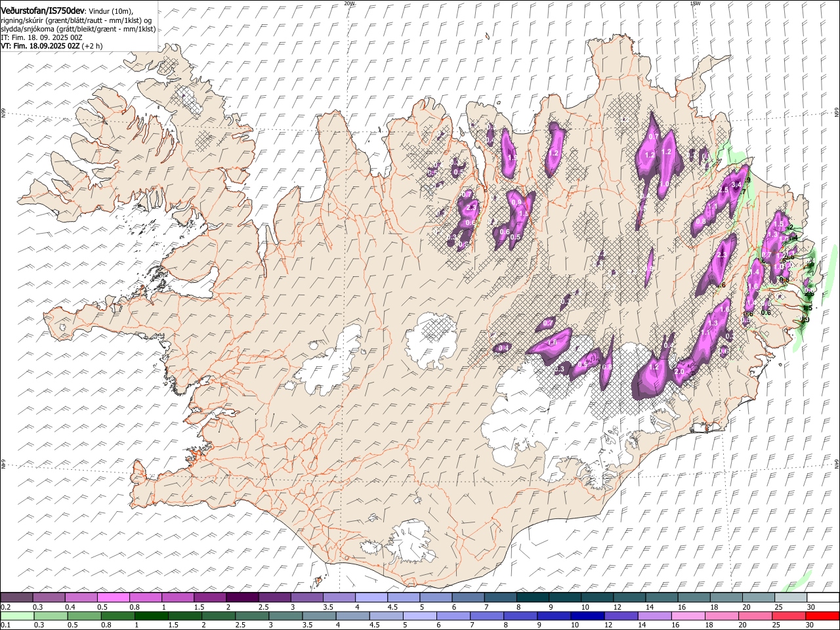Click lower legend swatch between 3 and 3.5

[x=285, y=616]
